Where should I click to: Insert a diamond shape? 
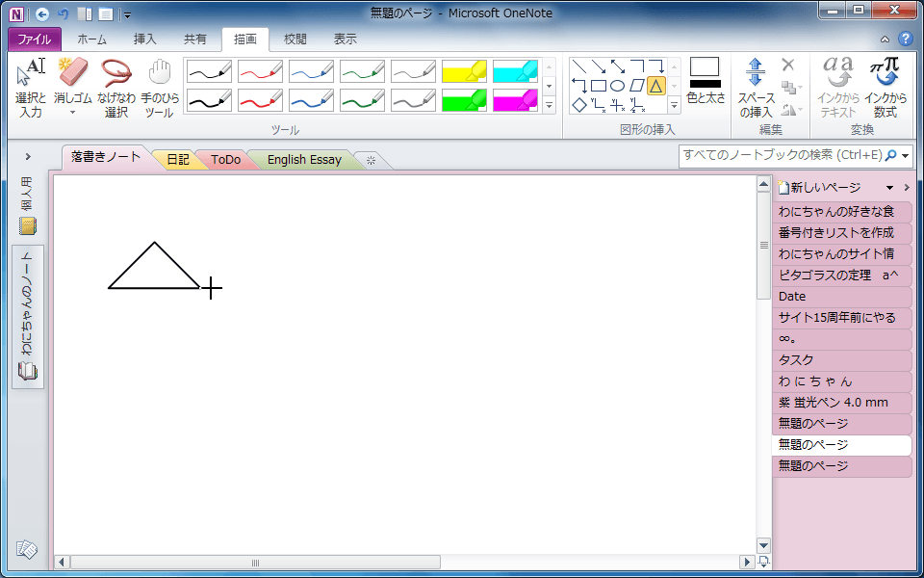tap(579, 105)
